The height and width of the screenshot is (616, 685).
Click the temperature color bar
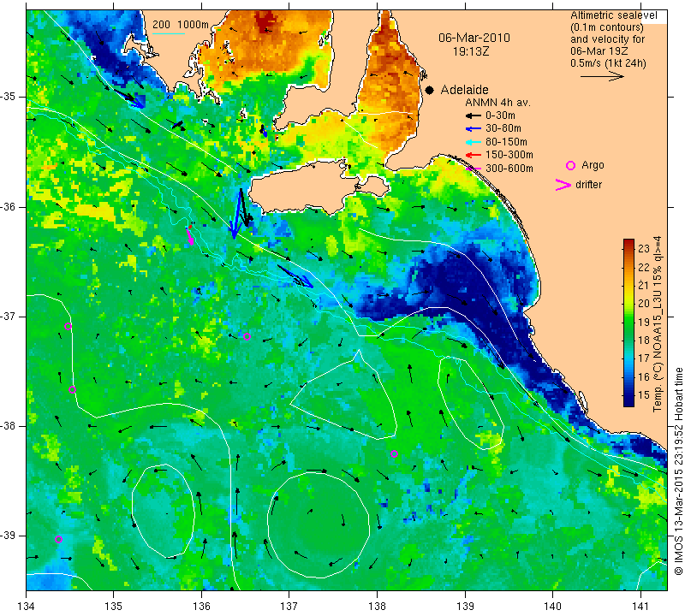(x=628, y=323)
